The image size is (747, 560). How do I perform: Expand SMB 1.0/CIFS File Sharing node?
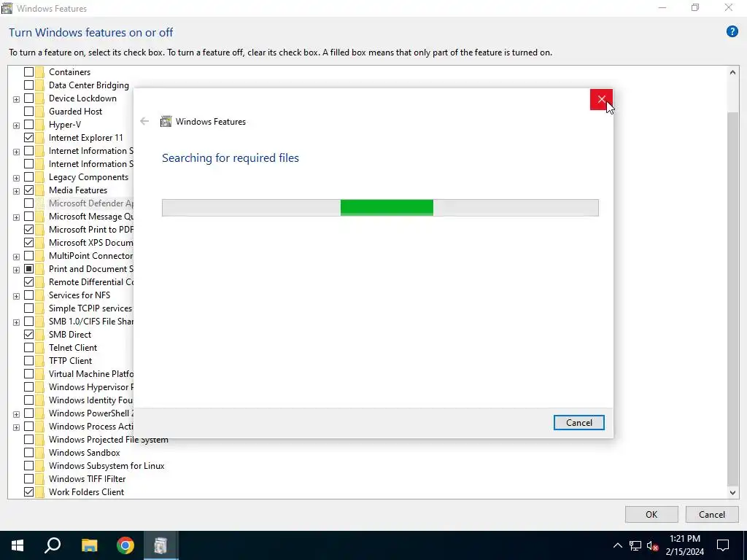pos(16,322)
